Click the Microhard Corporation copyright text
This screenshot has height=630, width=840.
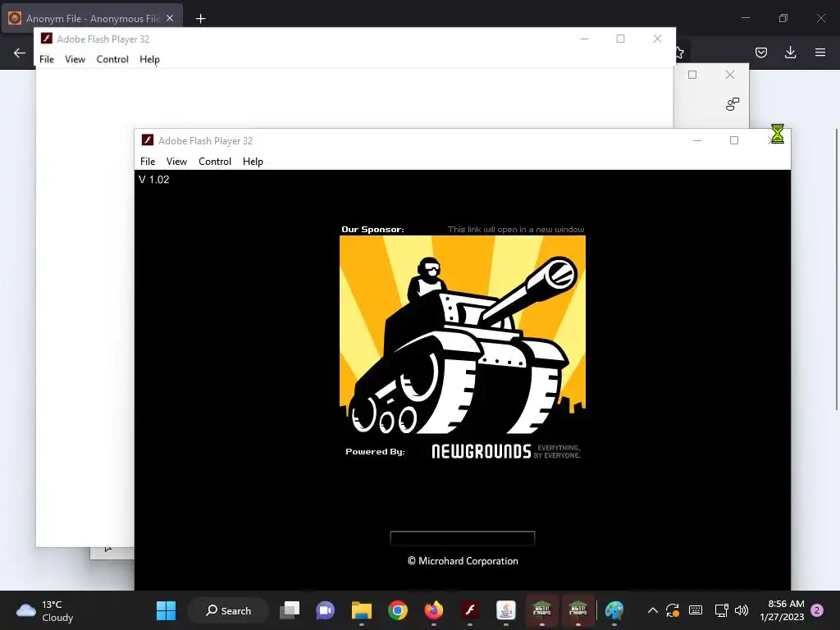(x=463, y=561)
